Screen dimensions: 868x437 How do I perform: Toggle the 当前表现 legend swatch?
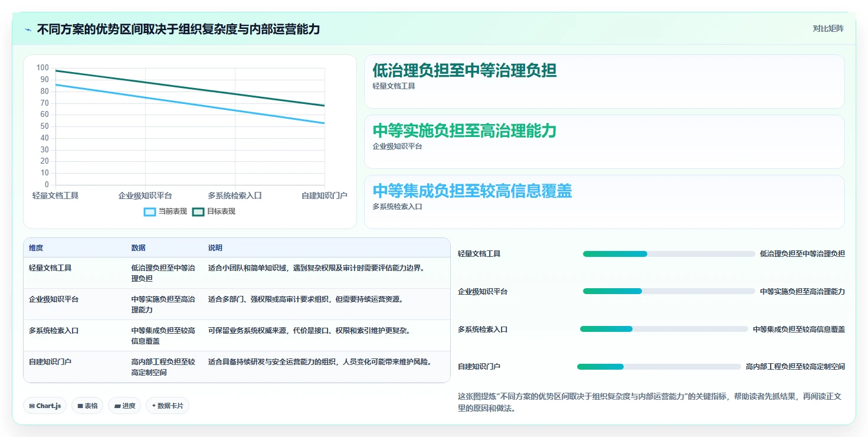[150, 211]
